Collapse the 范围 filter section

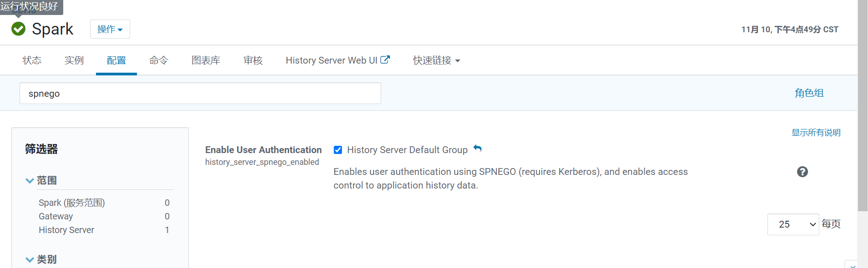[41, 180]
